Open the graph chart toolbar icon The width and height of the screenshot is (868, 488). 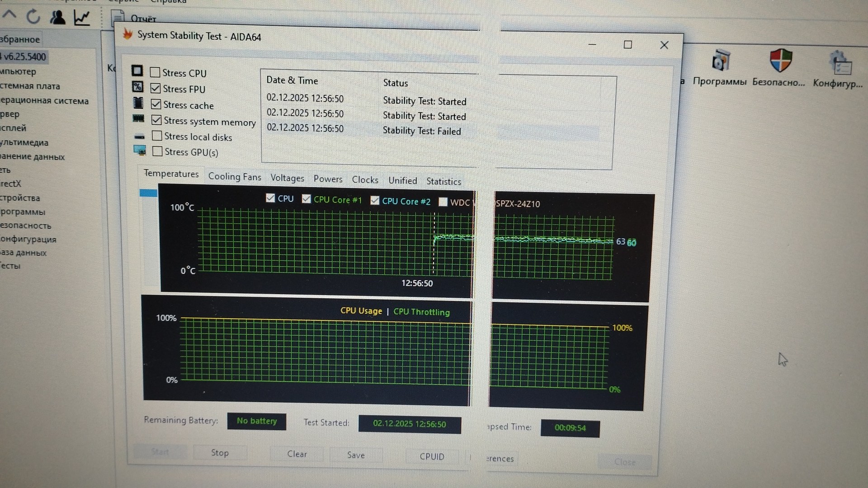(x=82, y=18)
